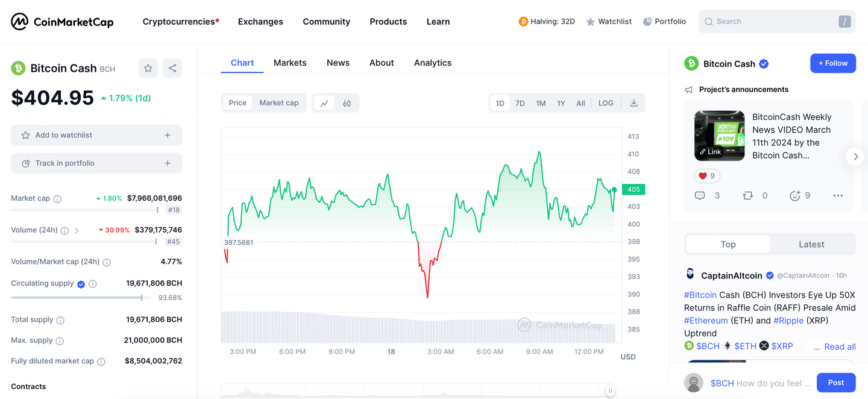Add an emoji reaction to the announcement
The image size is (868, 399).
click(x=794, y=195)
